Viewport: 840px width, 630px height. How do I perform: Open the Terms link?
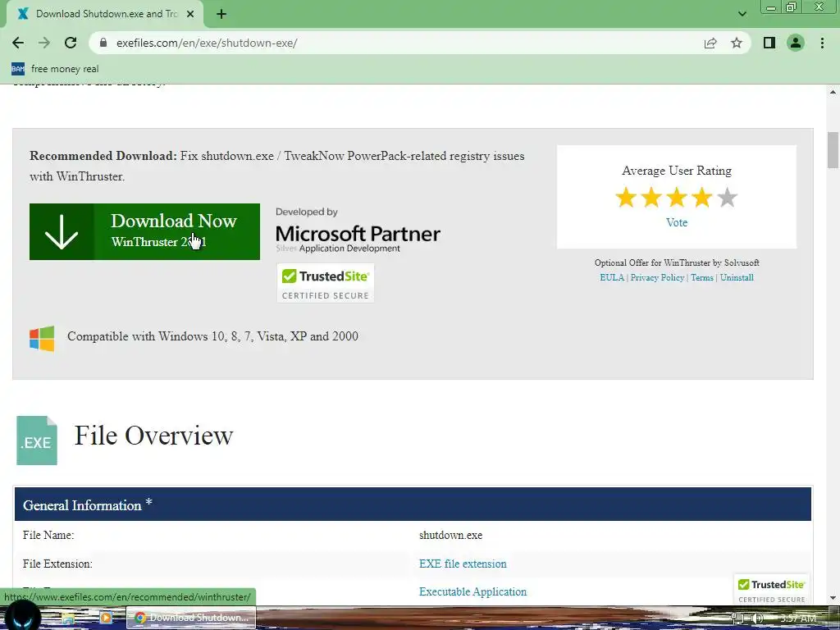coord(702,277)
